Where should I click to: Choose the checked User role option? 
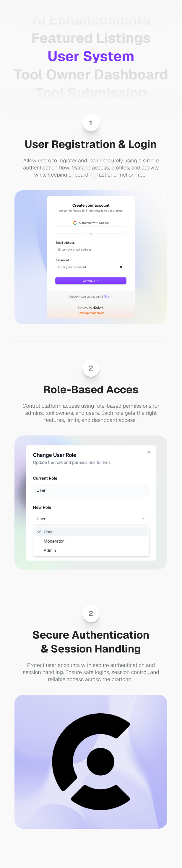coord(91,532)
